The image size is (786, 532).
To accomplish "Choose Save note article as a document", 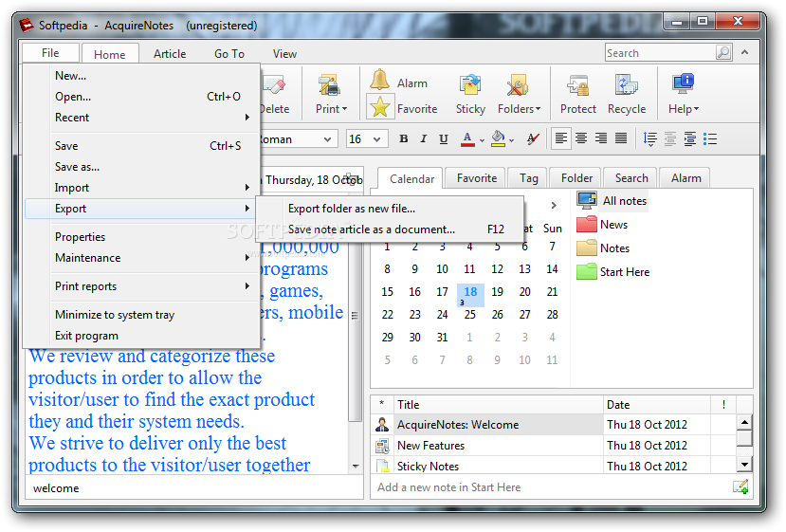I will tap(390, 229).
